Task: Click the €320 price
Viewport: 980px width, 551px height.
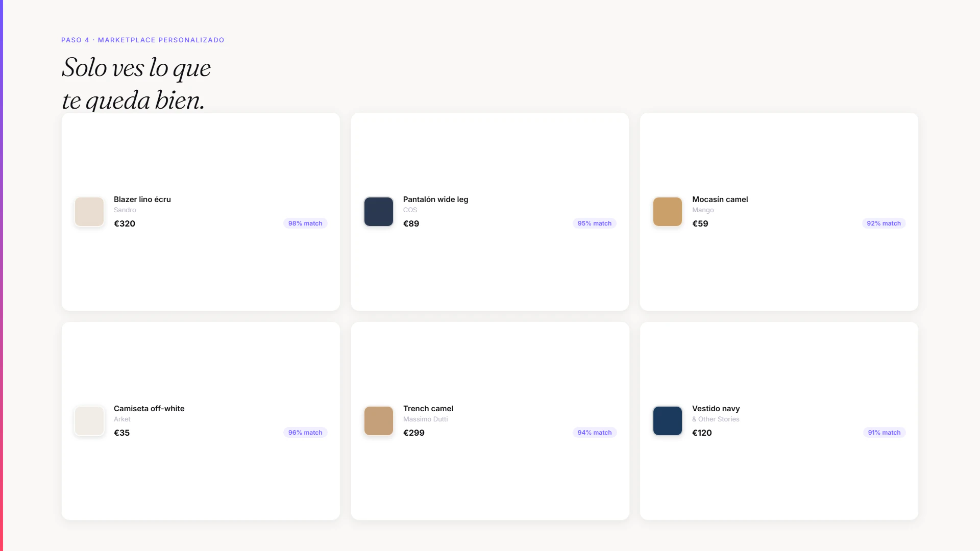Action: click(125, 223)
